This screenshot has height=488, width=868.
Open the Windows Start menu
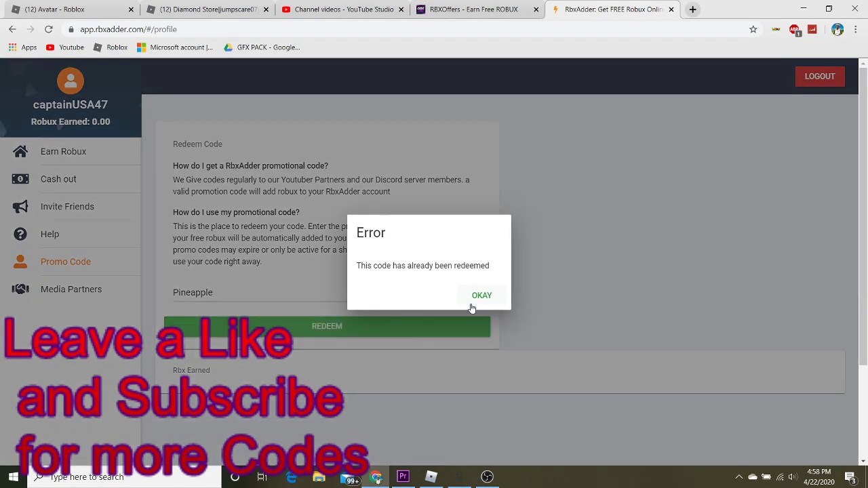pyautogui.click(x=14, y=476)
